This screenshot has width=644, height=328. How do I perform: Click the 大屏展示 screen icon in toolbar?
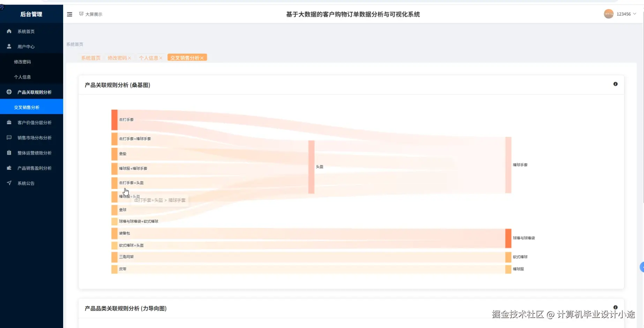click(x=81, y=14)
